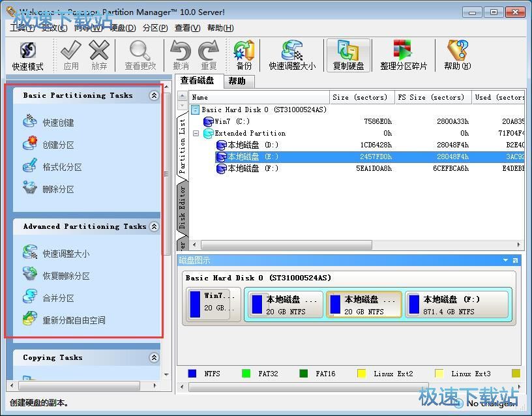532x416 pixels.
Task: Click the 撤消 undo arrow
Action: [x=181, y=55]
